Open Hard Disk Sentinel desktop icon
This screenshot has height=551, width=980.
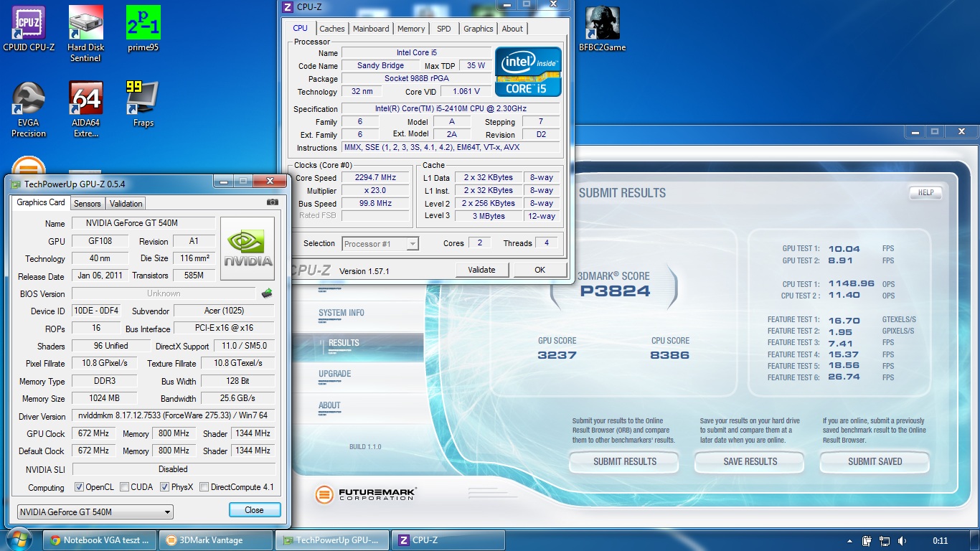coord(85,34)
